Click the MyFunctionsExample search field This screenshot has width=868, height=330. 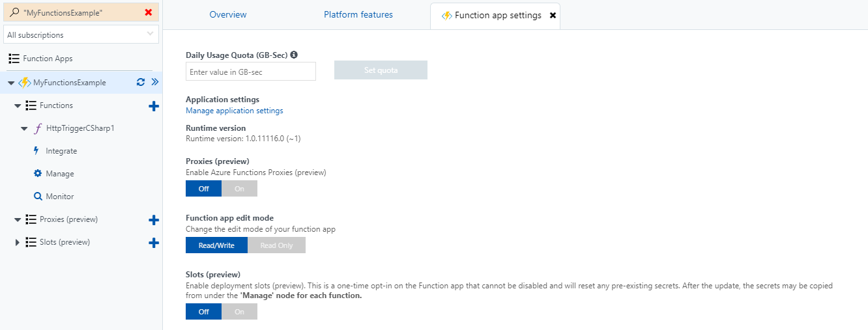(x=81, y=12)
